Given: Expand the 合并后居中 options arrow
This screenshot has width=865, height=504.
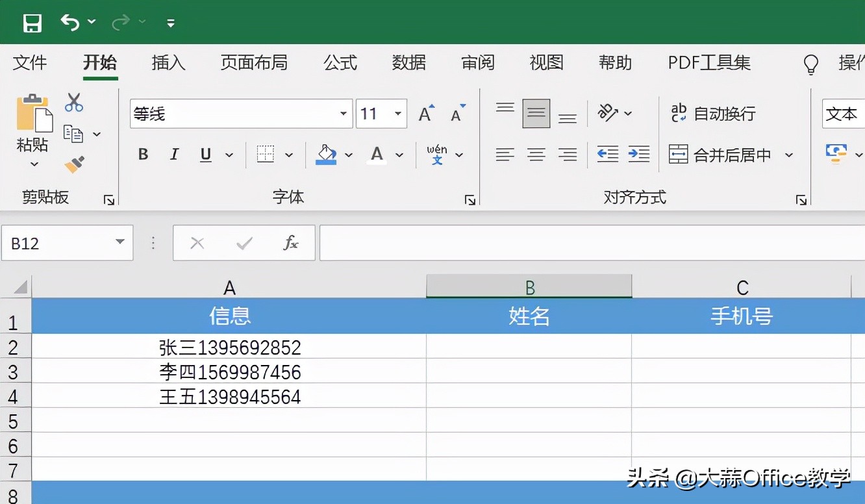Looking at the screenshot, I should (x=789, y=155).
